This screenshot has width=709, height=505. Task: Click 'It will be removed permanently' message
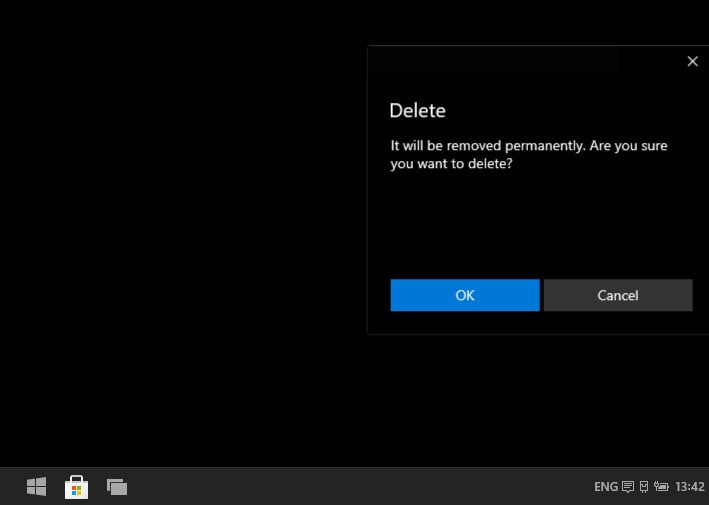point(529,155)
